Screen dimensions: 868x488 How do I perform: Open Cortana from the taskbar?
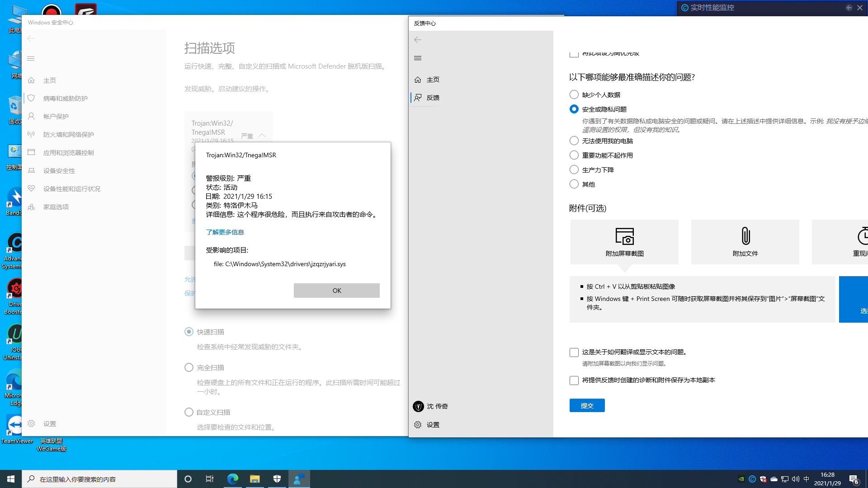[x=188, y=479]
